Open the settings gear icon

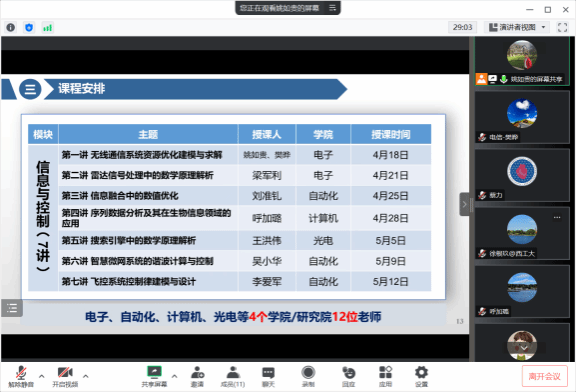[x=421, y=376]
